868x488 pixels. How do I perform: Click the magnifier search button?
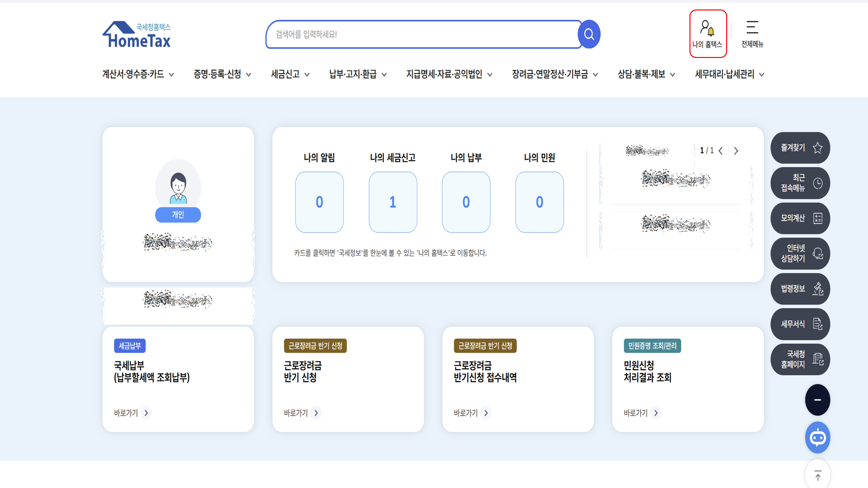click(x=589, y=34)
